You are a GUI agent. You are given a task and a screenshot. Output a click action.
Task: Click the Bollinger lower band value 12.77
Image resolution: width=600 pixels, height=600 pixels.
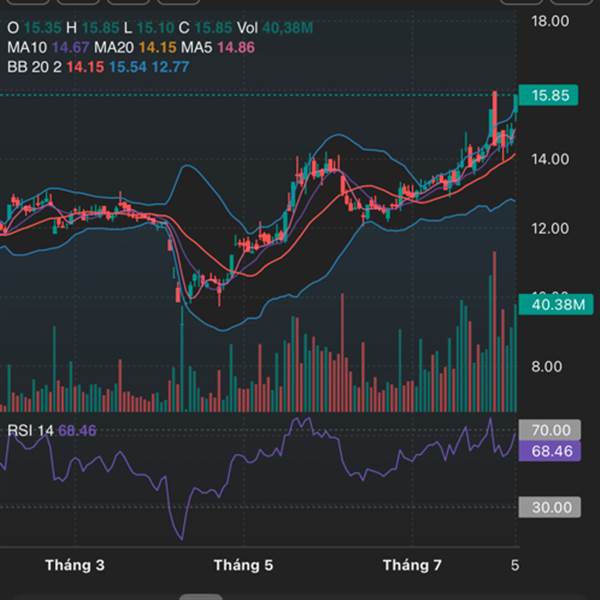171,67
